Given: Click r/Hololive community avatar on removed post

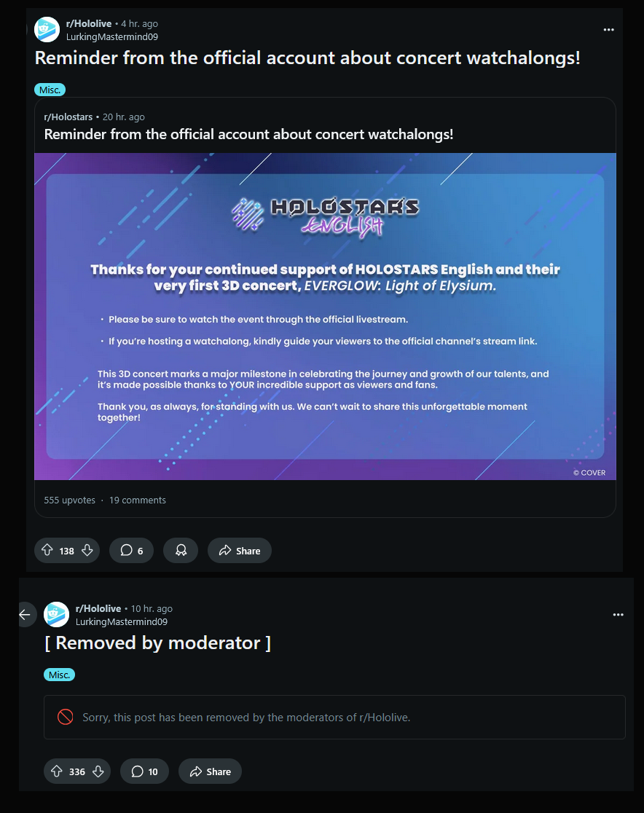Looking at the screenshot, I should pos(56,614).
